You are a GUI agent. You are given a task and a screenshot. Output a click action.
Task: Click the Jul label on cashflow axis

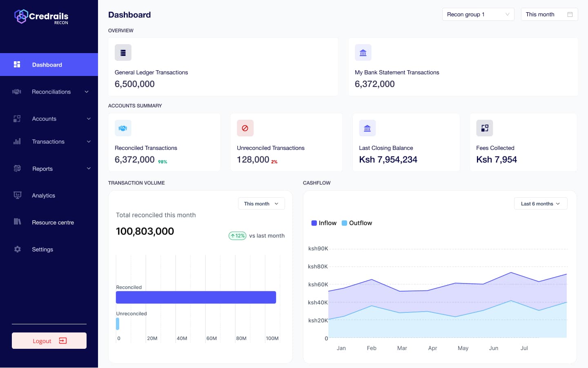(x=524, y=348)
